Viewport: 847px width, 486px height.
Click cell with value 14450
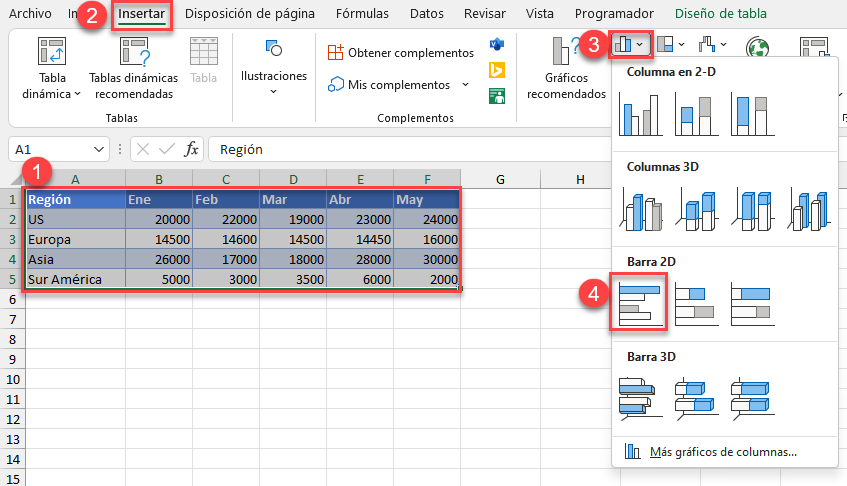pos(360,239)
